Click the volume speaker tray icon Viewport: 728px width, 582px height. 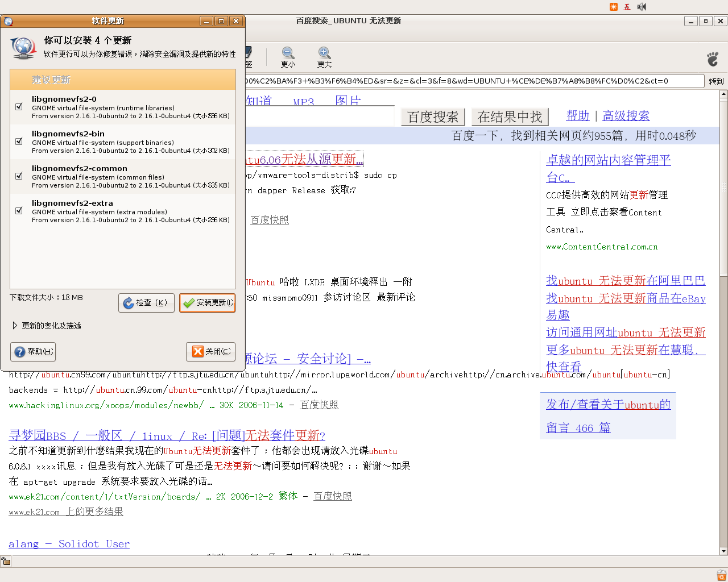[x=642, y=7]
